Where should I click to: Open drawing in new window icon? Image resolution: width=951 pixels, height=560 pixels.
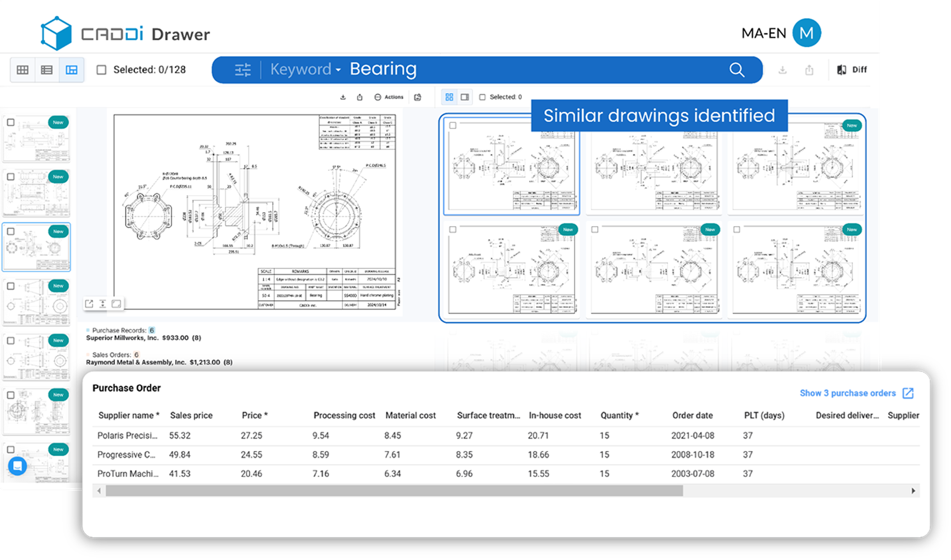[x=89, y=304]
